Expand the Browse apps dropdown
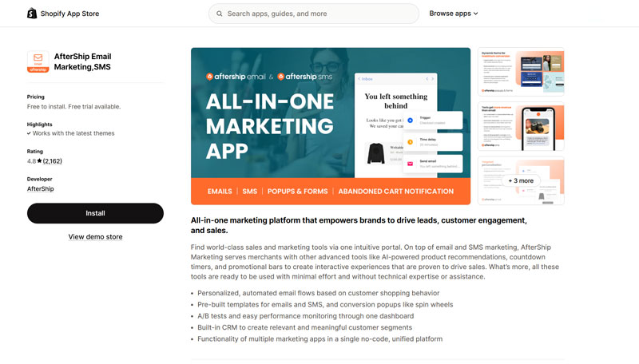The height and width of the screenshot is (364, 639). [x=453, y=14]
